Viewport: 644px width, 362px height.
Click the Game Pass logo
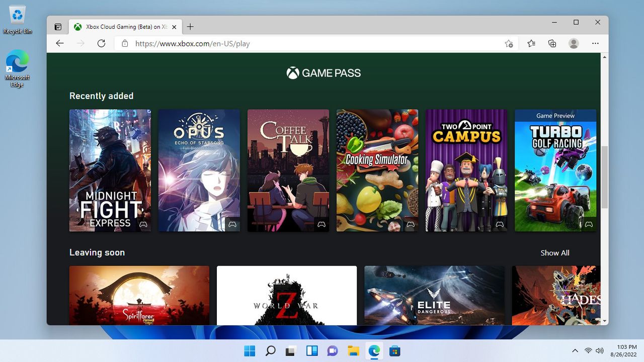pyautogui.click(x=324, y=73)
